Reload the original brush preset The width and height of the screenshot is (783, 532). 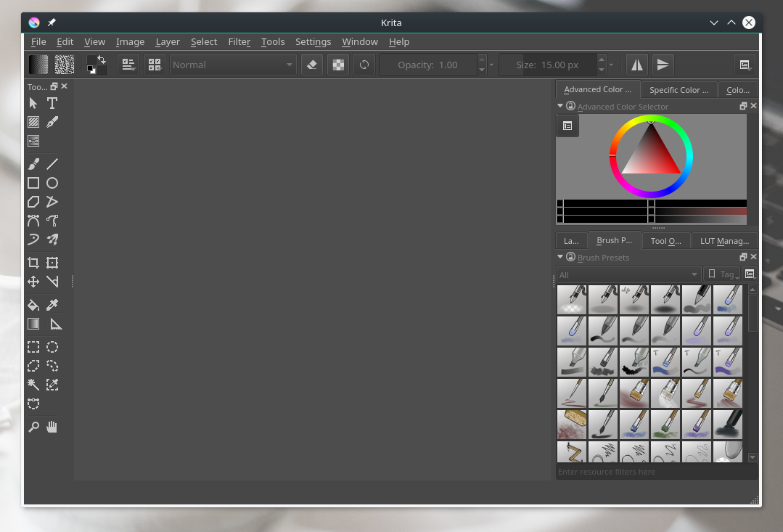(364, 65)
